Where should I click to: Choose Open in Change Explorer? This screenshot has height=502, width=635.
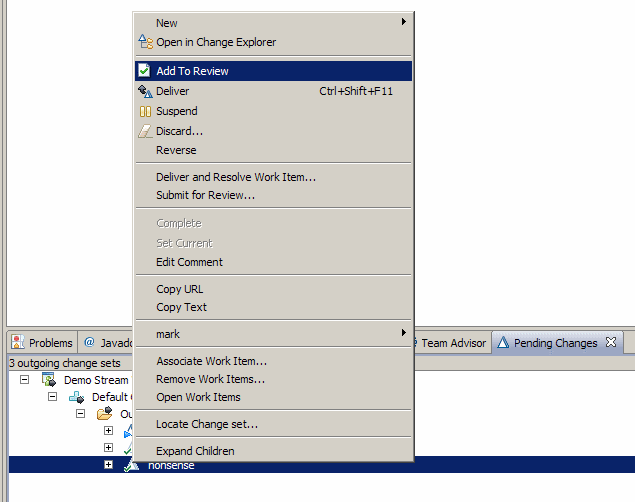pos(273,42)
